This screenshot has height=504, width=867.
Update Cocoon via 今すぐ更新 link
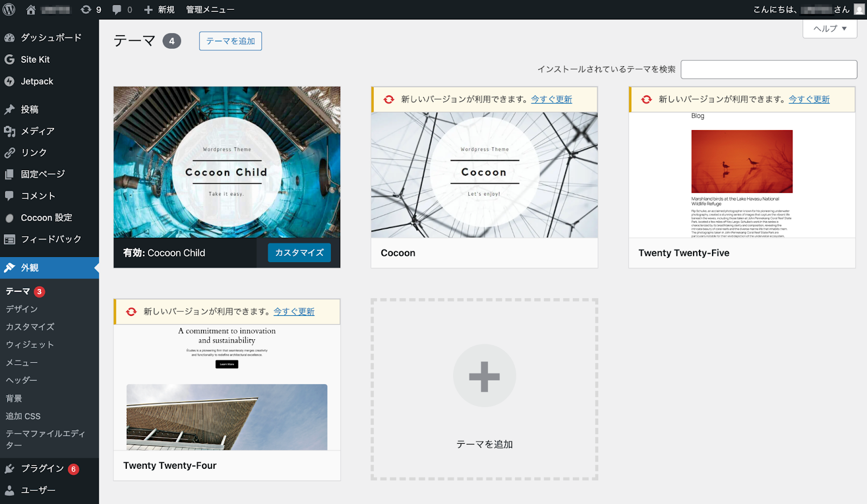coord(551,99)
